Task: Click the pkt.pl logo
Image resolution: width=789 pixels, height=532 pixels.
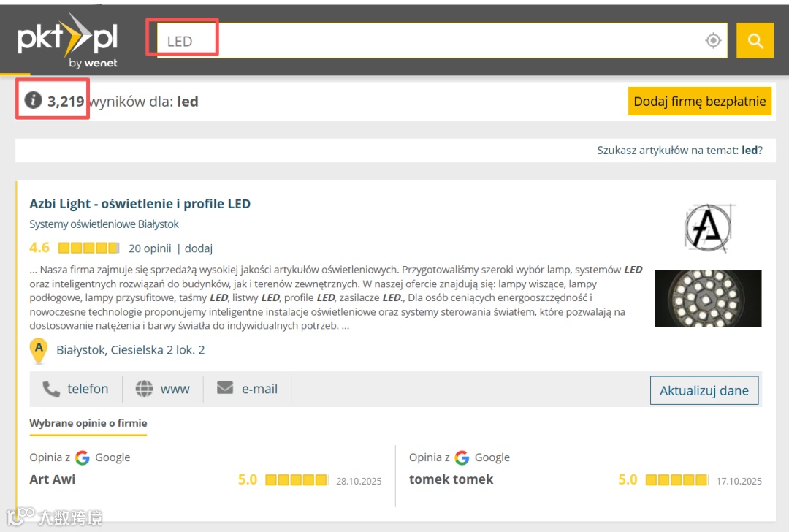Action: tap(67, 40)
